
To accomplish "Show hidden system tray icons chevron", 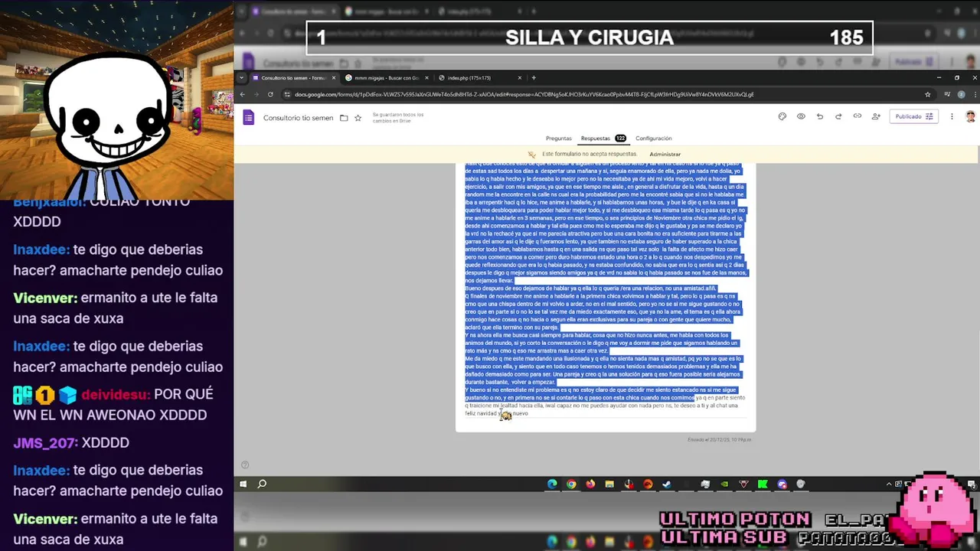I will click(889, 484).
